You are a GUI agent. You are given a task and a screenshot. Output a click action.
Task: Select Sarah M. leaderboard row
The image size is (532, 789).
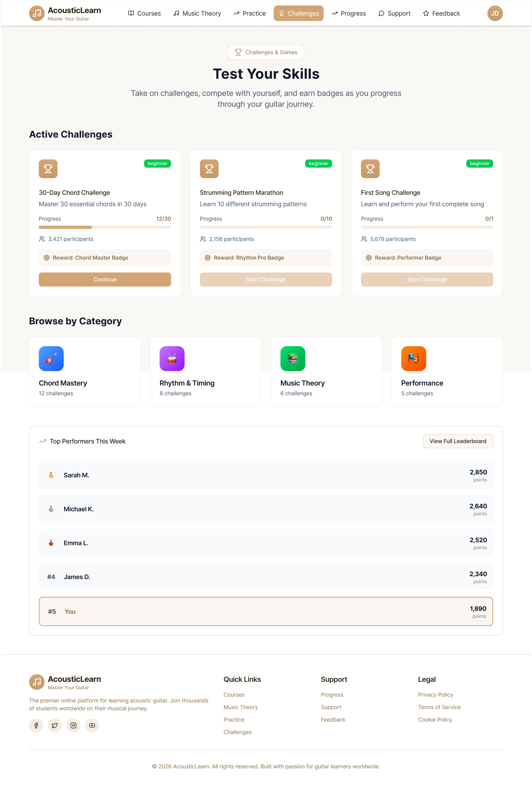coord(266,475)
